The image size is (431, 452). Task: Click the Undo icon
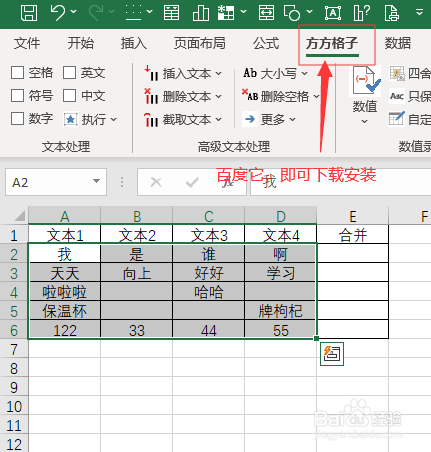tap(58, 12)
